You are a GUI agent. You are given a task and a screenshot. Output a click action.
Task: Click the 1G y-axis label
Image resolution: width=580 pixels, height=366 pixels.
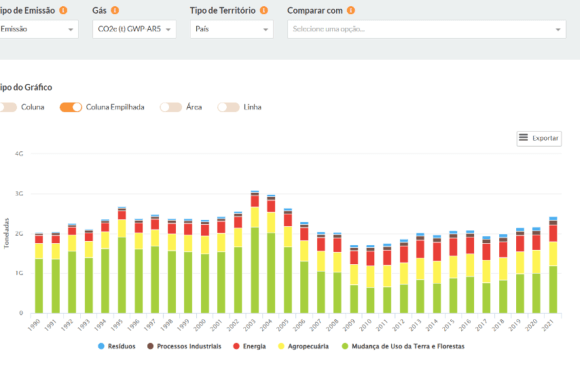[x=19, y=273]
